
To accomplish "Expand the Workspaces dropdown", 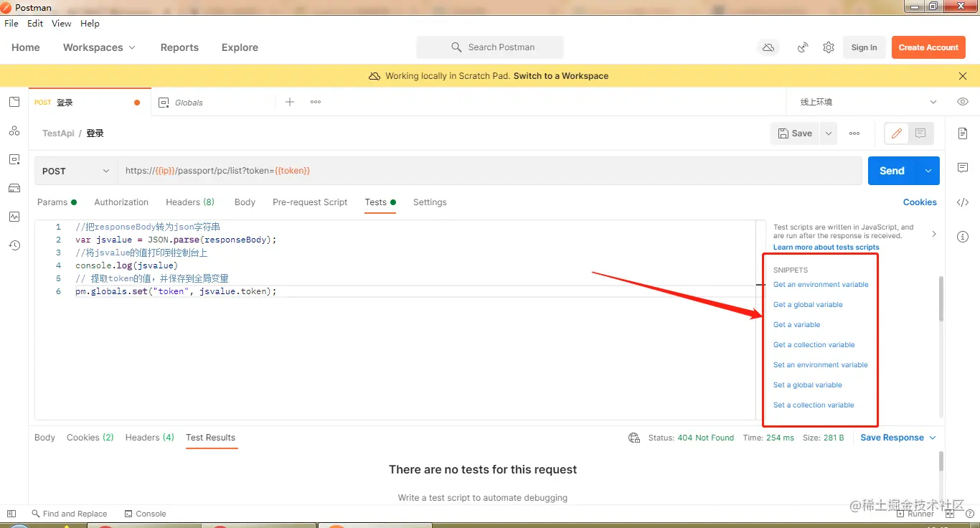I will tap(99, 47).
